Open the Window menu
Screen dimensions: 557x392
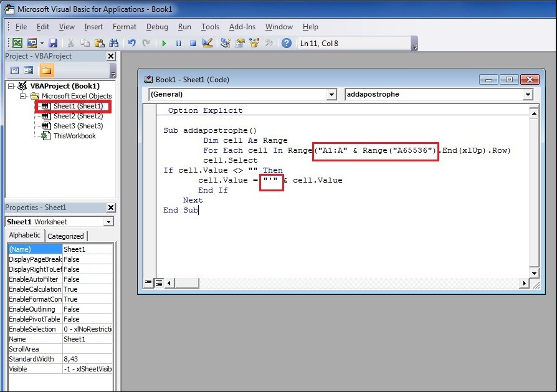point(279,27)
